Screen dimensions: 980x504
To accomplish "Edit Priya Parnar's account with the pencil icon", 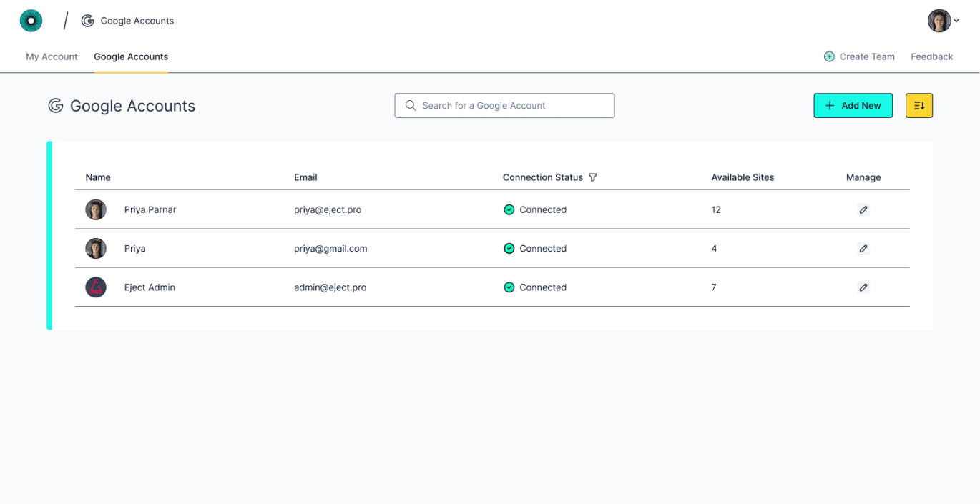I will click(863, 209).
